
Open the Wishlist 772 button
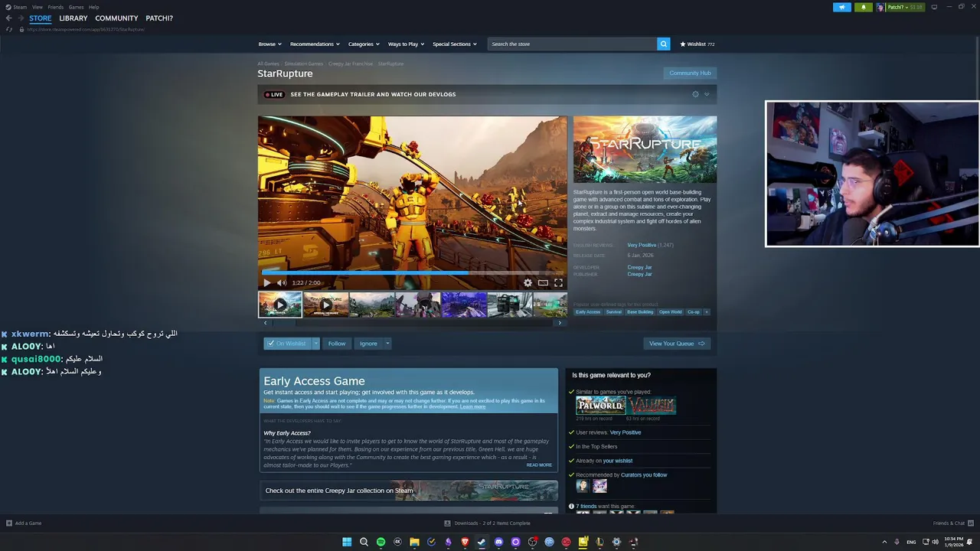coord(697,44)
